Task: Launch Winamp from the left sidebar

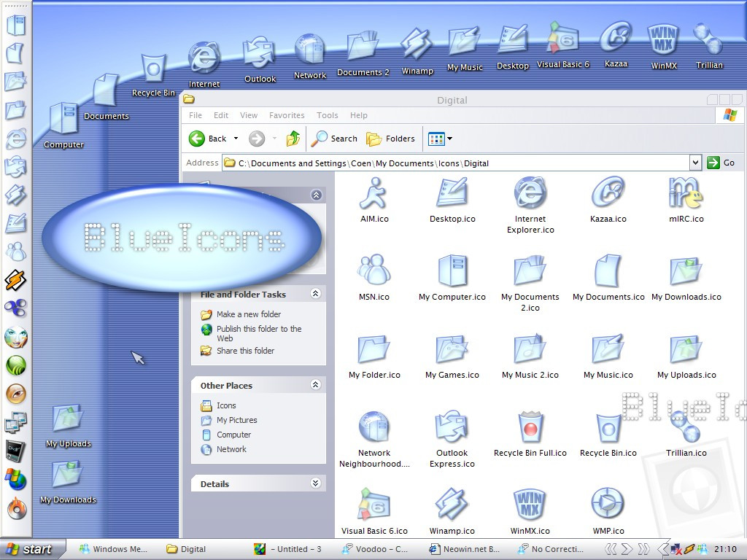Action: point(16,280)
